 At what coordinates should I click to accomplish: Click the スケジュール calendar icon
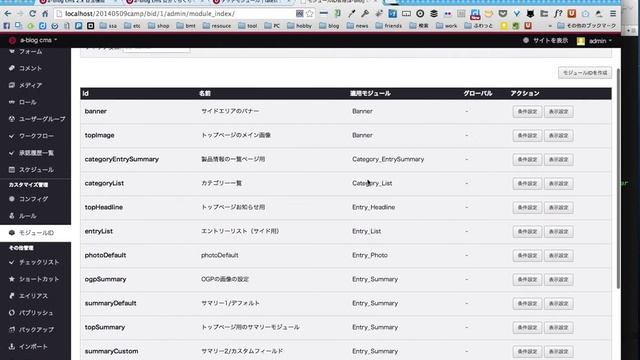(x=11, y=169)
